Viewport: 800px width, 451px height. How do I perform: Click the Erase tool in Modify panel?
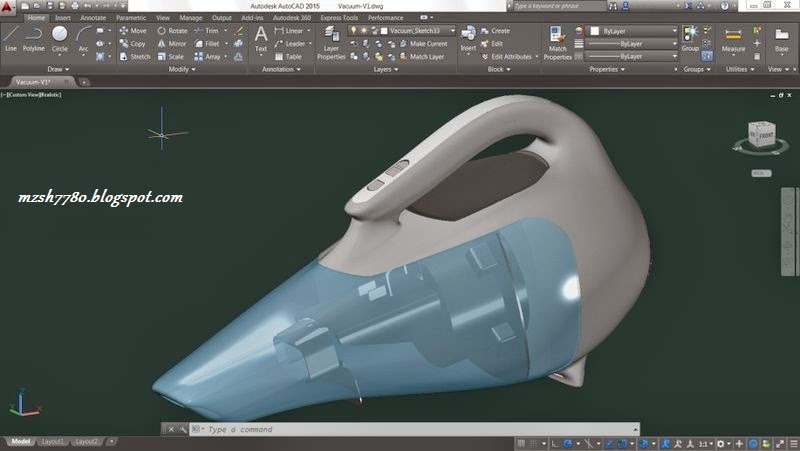[239, 31]
